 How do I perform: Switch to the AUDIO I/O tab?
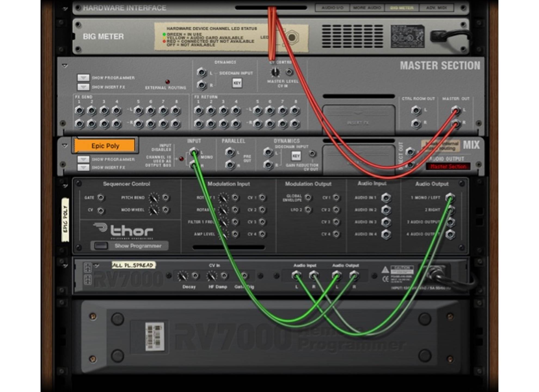(x=332, y=8)
